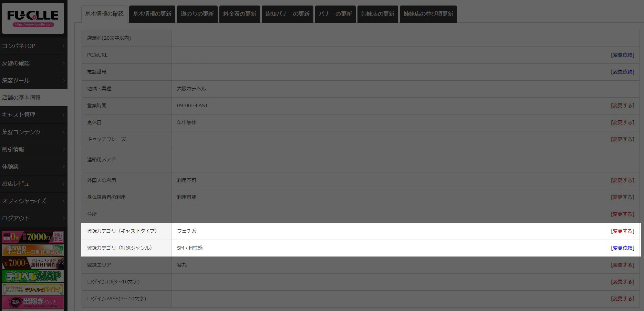Click 変更依頼 for 電話番号
Image resolution: width=644 pixels, height=311 pixels.
pyautogui.click(x=622, y=72)
